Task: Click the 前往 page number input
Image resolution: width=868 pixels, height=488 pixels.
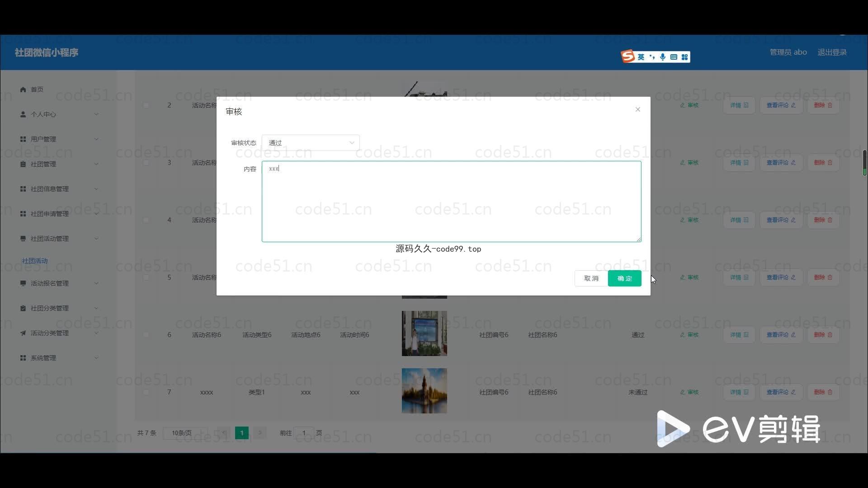Action: pos(304,433)
